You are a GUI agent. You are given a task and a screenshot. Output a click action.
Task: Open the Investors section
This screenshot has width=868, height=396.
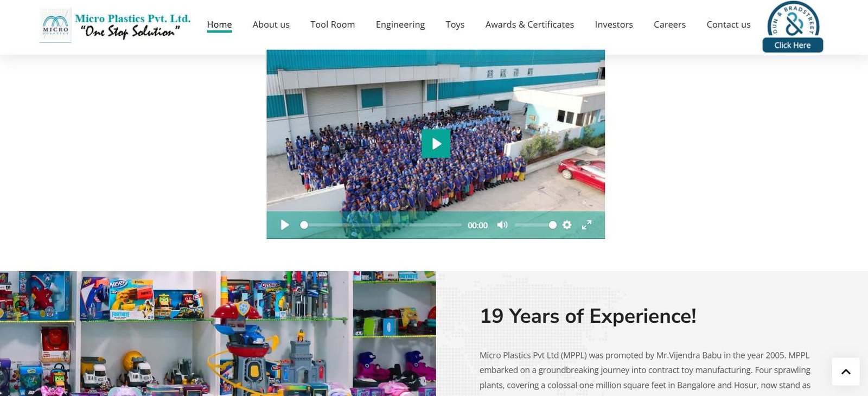614,24
